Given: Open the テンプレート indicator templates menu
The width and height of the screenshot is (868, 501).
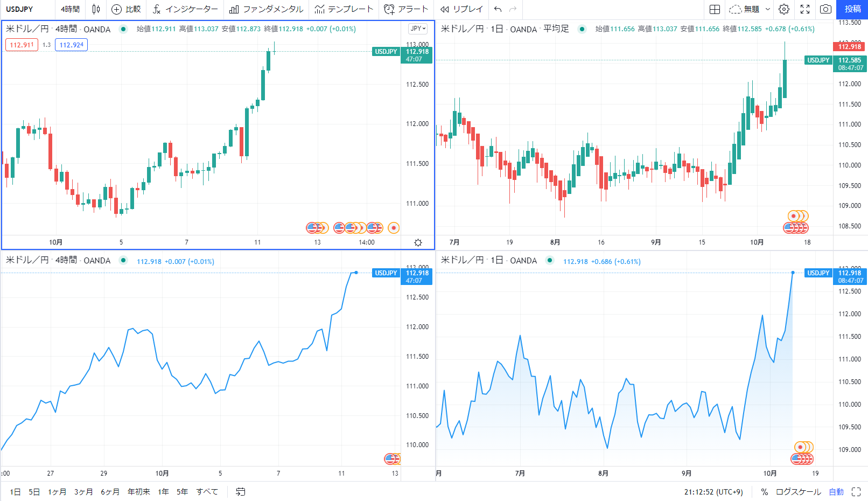Looking at the screenshot, I should 344,9.
